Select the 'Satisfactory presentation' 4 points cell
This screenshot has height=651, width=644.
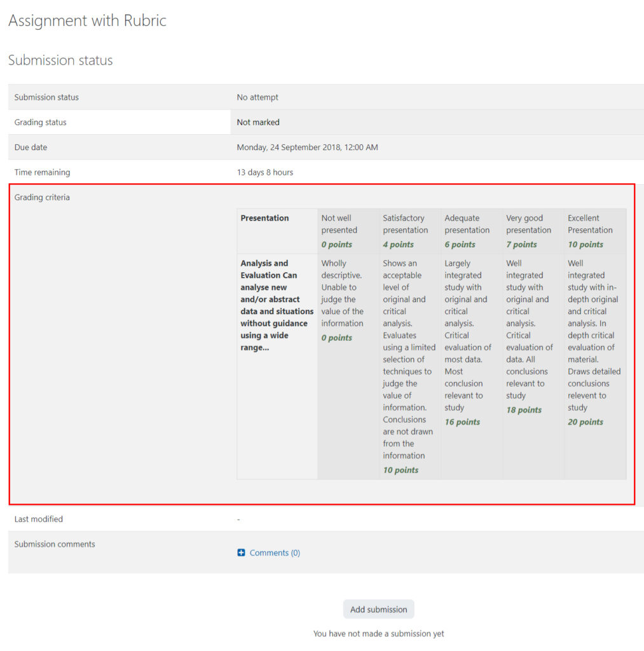point(409,231)
